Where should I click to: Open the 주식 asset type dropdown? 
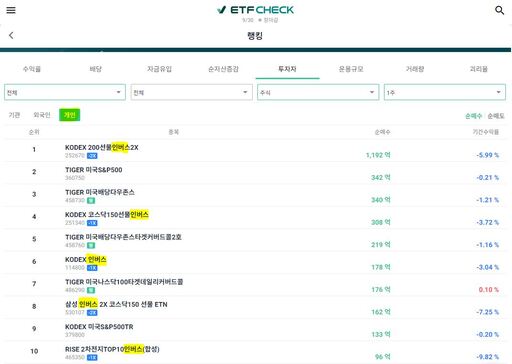(x=318, y=92)
